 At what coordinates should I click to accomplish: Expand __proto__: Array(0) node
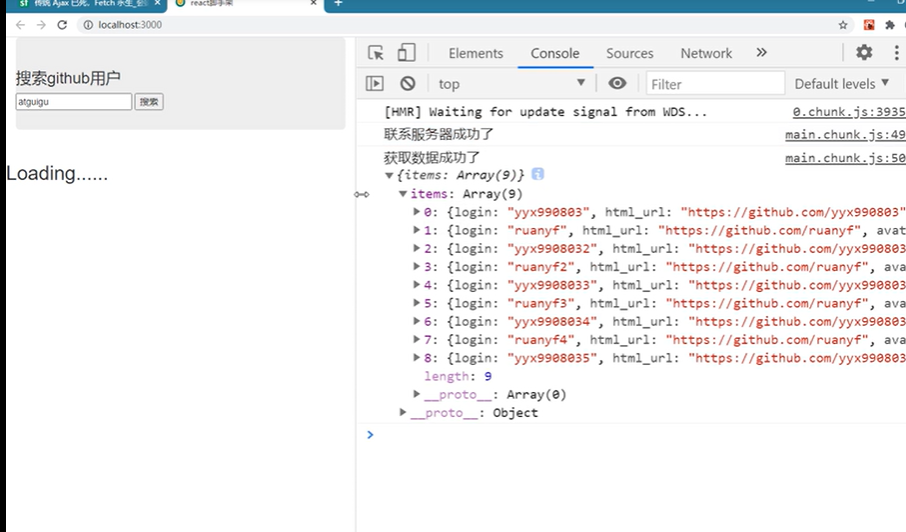coord(416,394)
